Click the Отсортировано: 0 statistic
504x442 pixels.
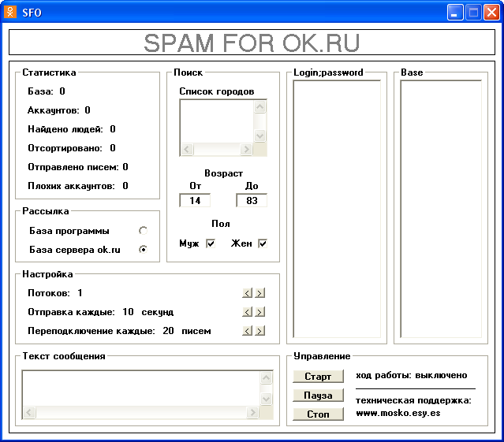tap(72, 148)
